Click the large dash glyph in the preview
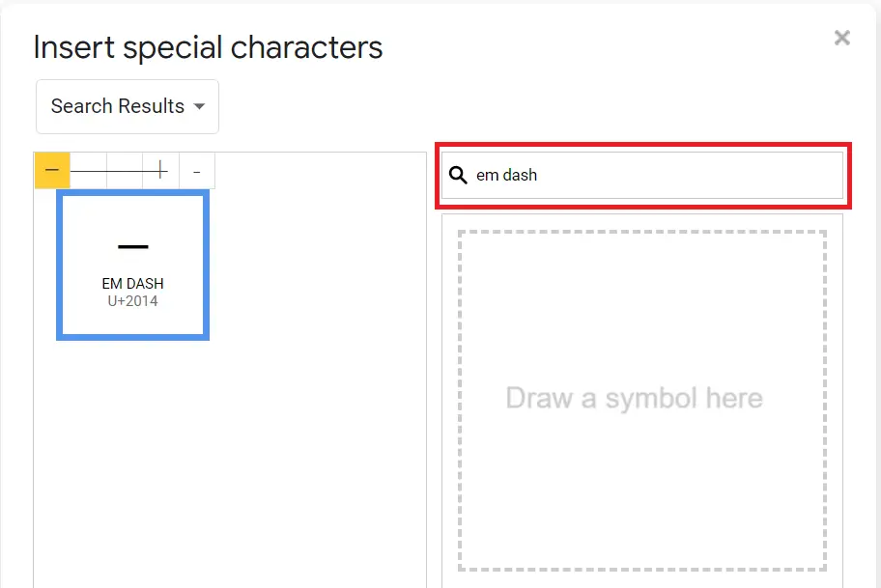The height and width of the screenshot is (588, 881). (x=133, y=246)
